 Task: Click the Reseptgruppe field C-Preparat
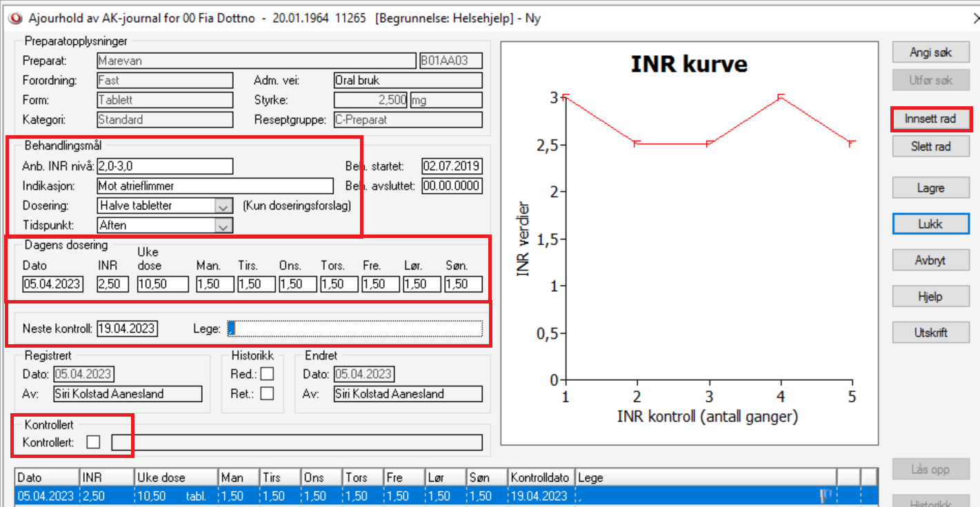click(x=408, y=119)
